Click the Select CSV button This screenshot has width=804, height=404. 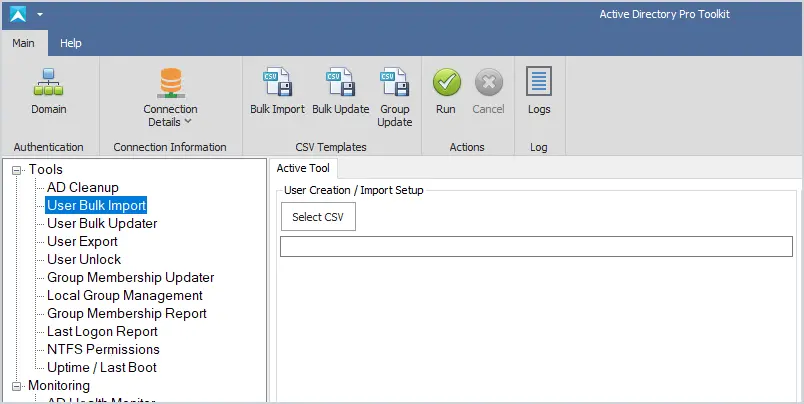318,217
